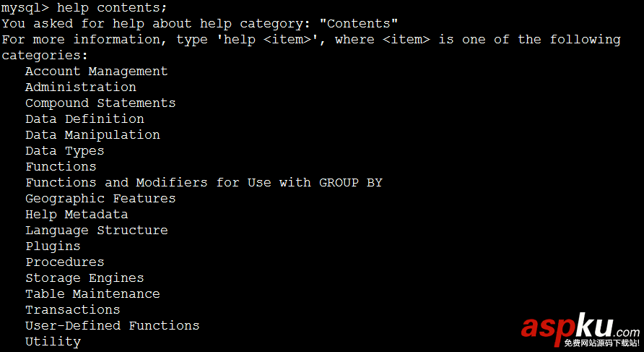Select the Storage Engines category text

click(84, 278)
